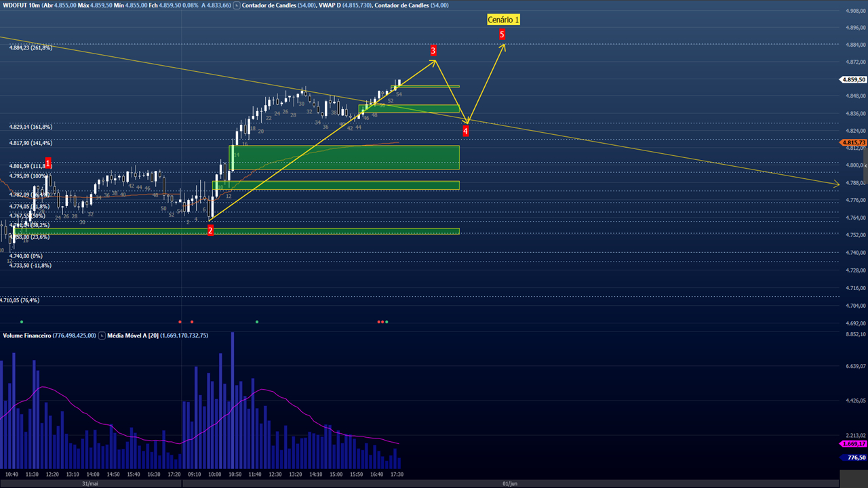Viewport: 868px width, 488px height.
Task: Click the 4.426,05 volume axis label
Action: click(856, 401)
